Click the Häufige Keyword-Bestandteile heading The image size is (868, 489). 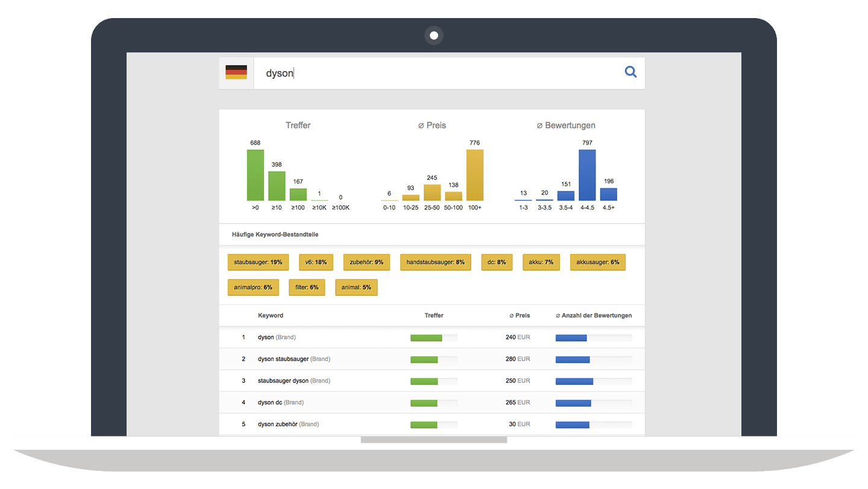click(x=275, y=234)
